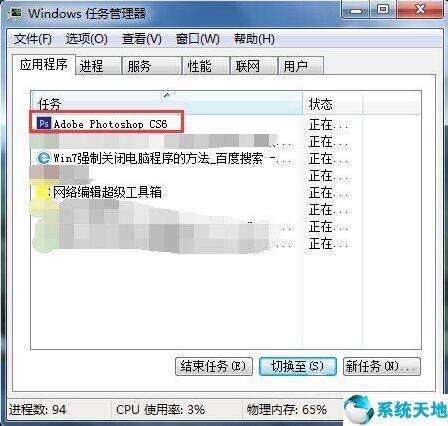Click the yellow icon beside 网络编辑超级工具箱

click(42, 192)
